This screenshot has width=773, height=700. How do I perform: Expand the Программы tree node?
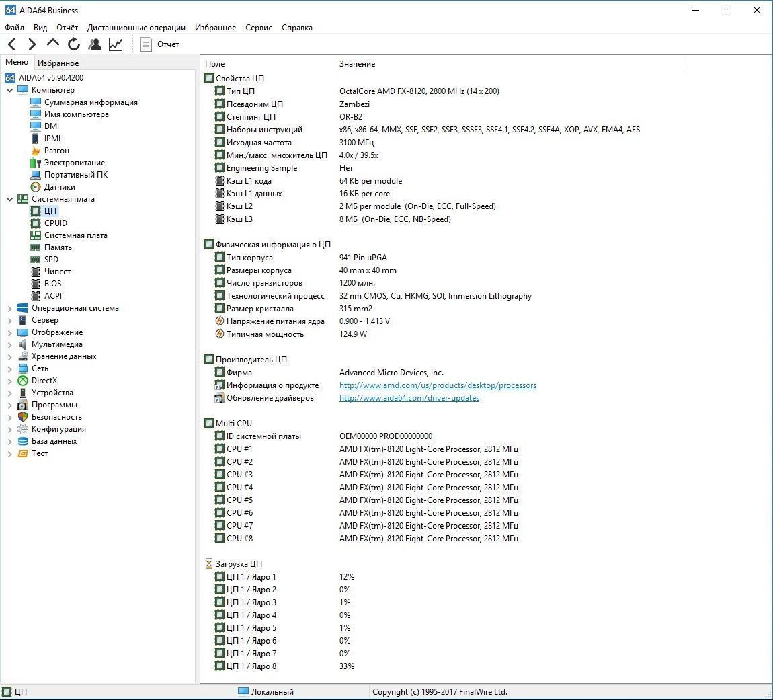10,405
